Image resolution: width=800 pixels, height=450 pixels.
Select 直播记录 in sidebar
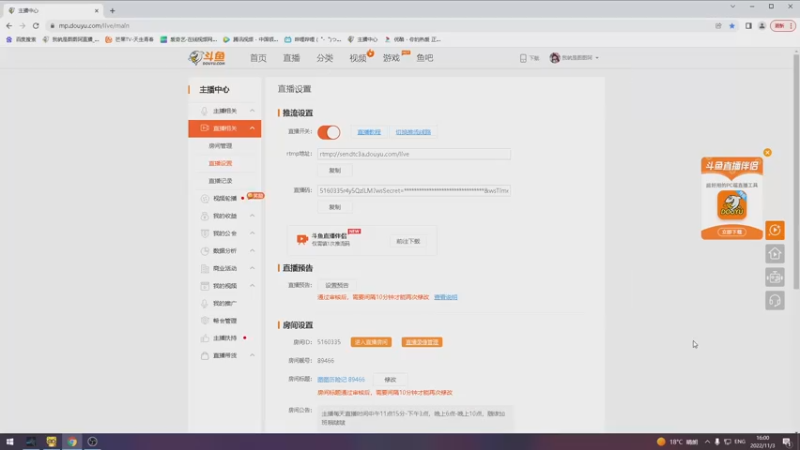[220, 181]
